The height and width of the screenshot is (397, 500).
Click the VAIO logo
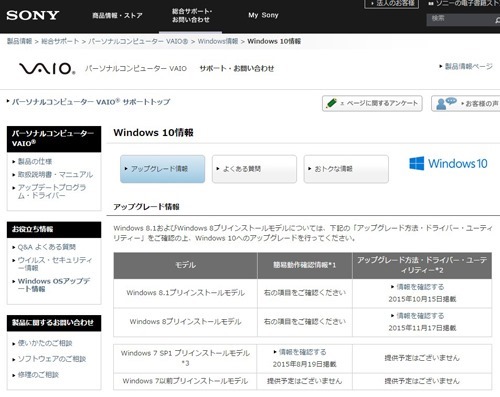tap(47, 69)
